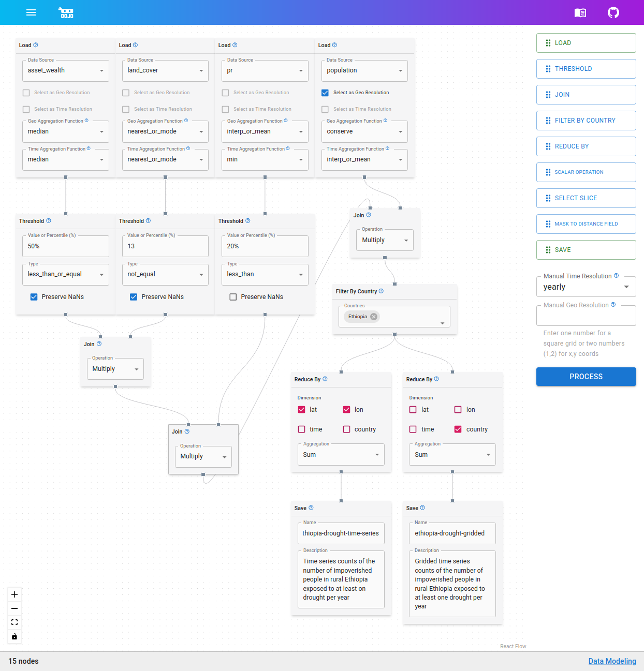Click help icon by pr Geo Aggregation Function
Image resolution: width=644 pixels, height=671 pixels.
pos(286,121)
